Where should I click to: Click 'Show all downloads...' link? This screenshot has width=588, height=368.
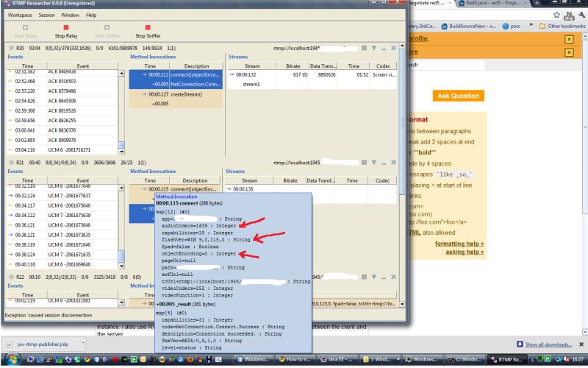[548, 344]
